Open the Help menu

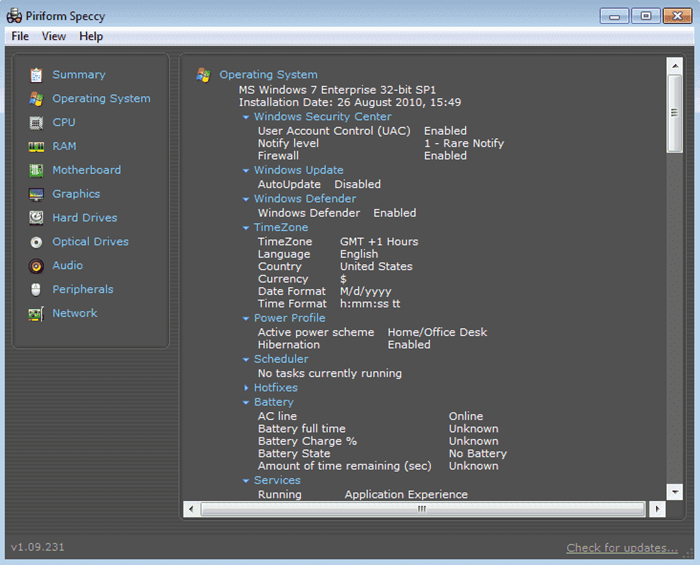[x=91, y=36]
